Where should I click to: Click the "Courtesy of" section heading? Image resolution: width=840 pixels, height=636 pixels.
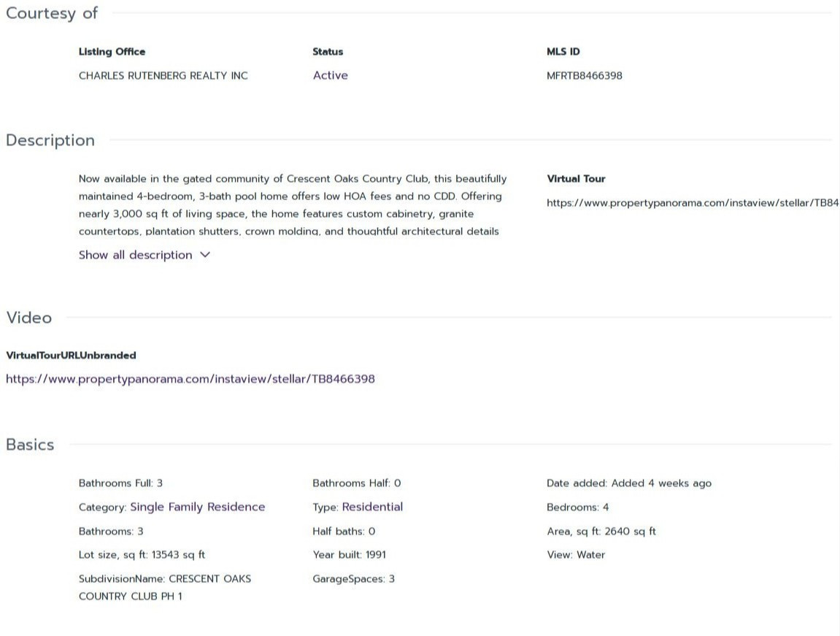pyautogui.click(x=51, y=13)
